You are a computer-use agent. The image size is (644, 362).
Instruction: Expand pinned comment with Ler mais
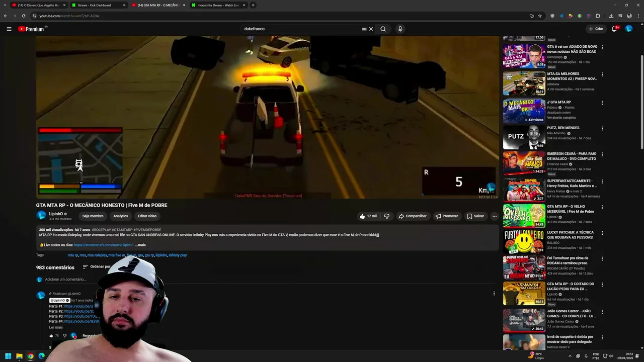click(x=56, y=327)
